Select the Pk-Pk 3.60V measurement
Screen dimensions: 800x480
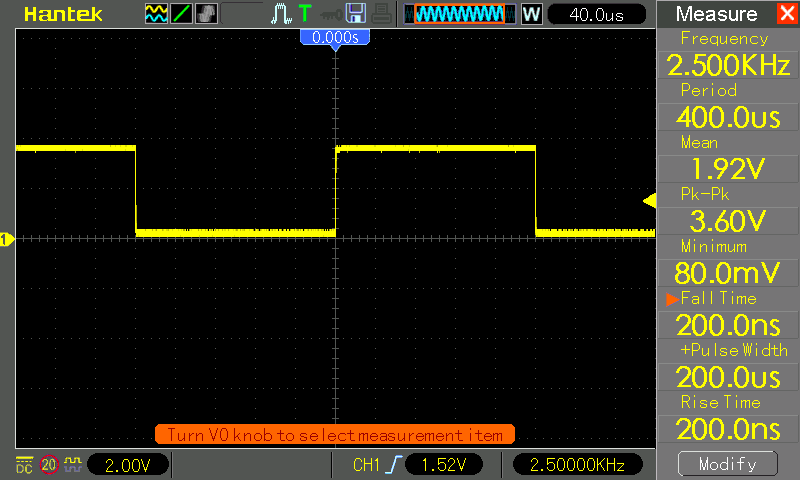click(728, 210)
